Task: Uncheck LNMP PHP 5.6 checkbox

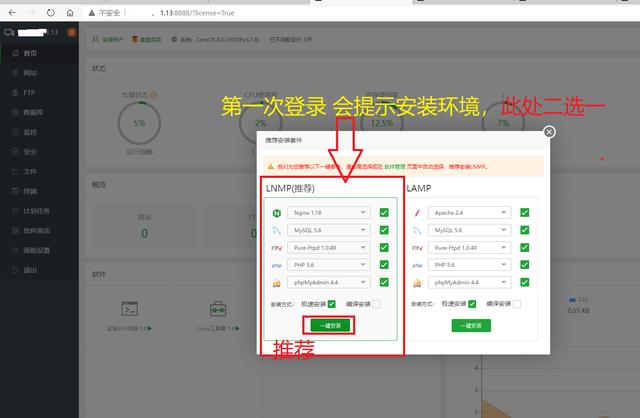Action: coord(384,265)
